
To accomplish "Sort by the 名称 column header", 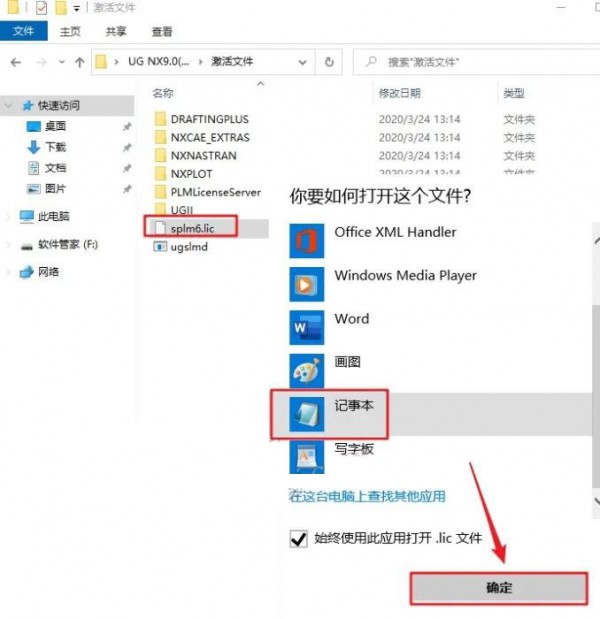I will 163,93.
